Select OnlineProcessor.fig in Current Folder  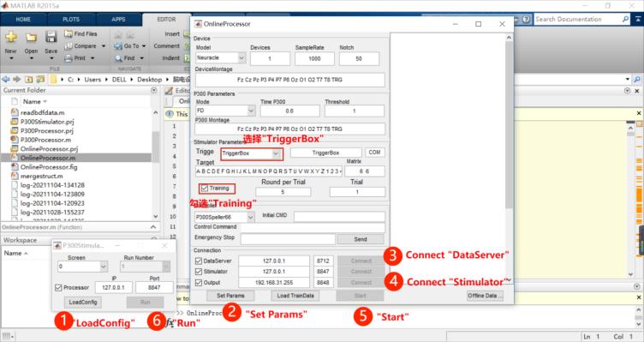point(49,167)
